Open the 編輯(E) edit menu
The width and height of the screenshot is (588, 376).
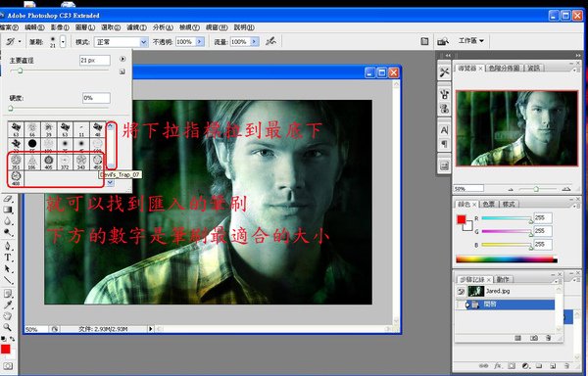pos(34,27)
